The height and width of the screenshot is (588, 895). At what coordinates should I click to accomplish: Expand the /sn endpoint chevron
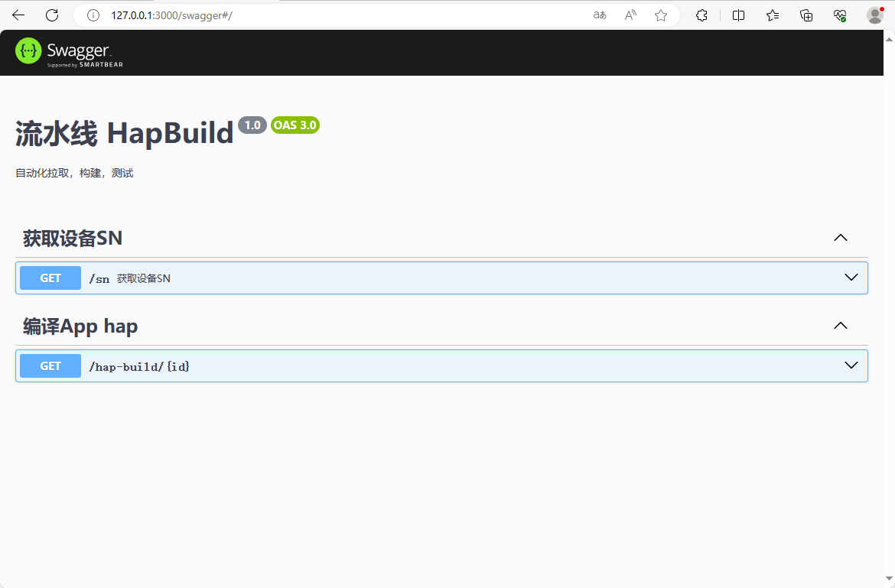point(851,278)
